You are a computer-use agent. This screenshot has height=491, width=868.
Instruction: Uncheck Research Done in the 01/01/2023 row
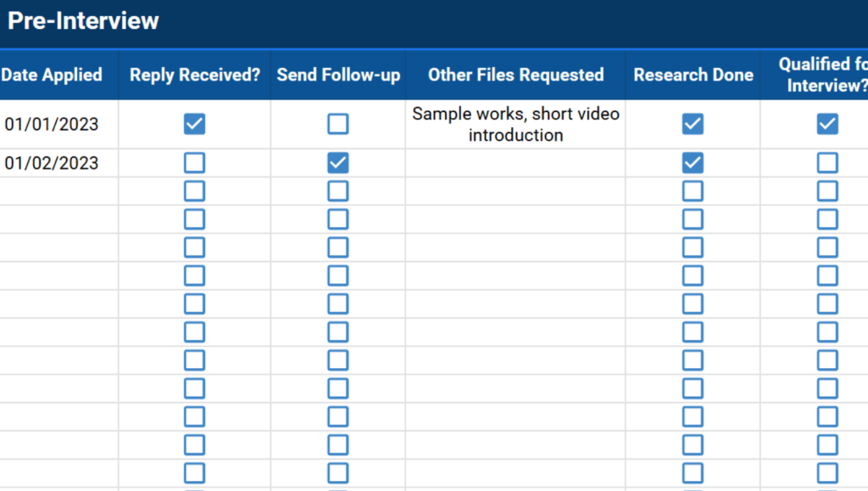click(x=693, y=125)
